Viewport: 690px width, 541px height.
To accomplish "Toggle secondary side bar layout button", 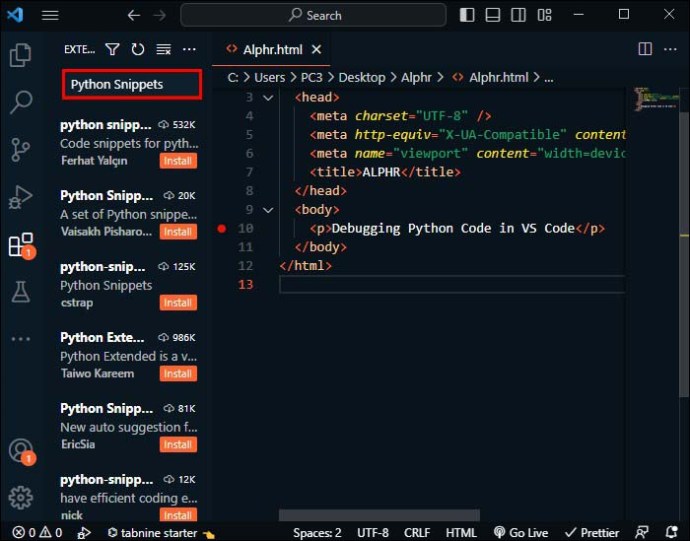I will point(518,15).
